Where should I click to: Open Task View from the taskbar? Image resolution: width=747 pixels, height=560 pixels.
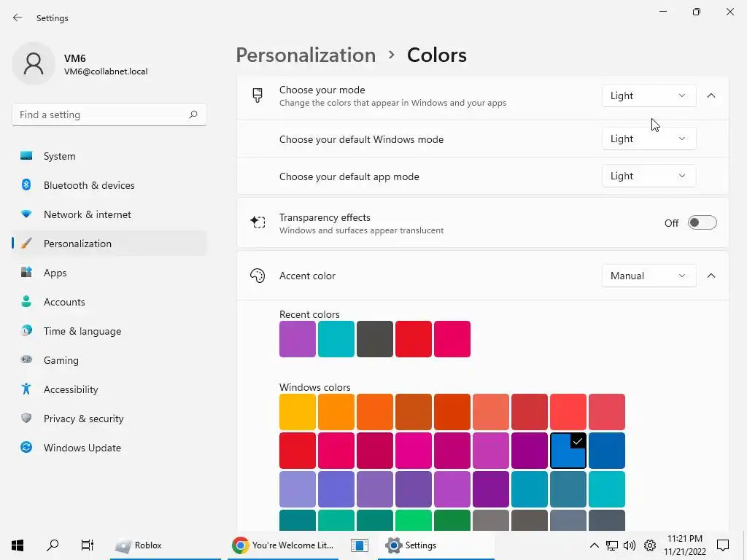[x=88, y=545]
